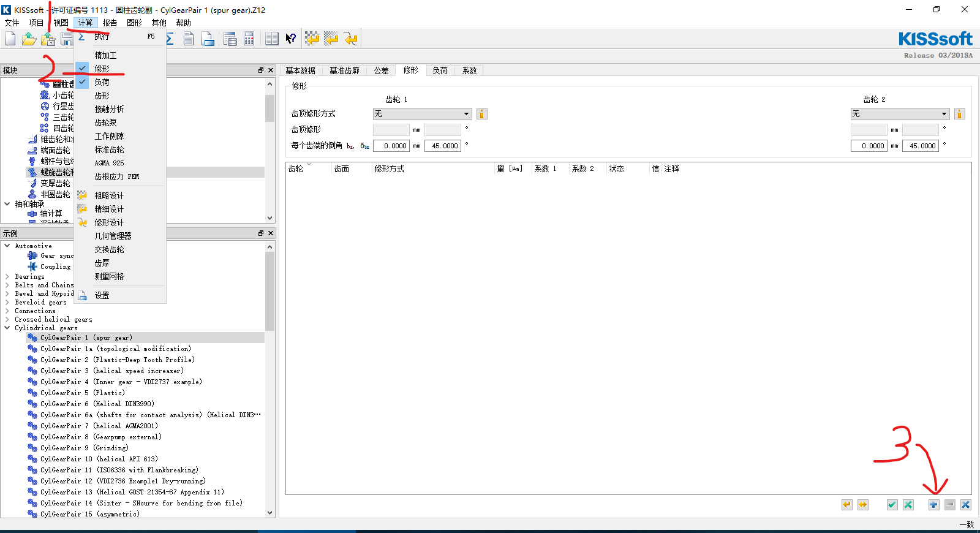Select 齿根应力 FEM menu entry
This screenshot has width=980, height=533.
120,176
